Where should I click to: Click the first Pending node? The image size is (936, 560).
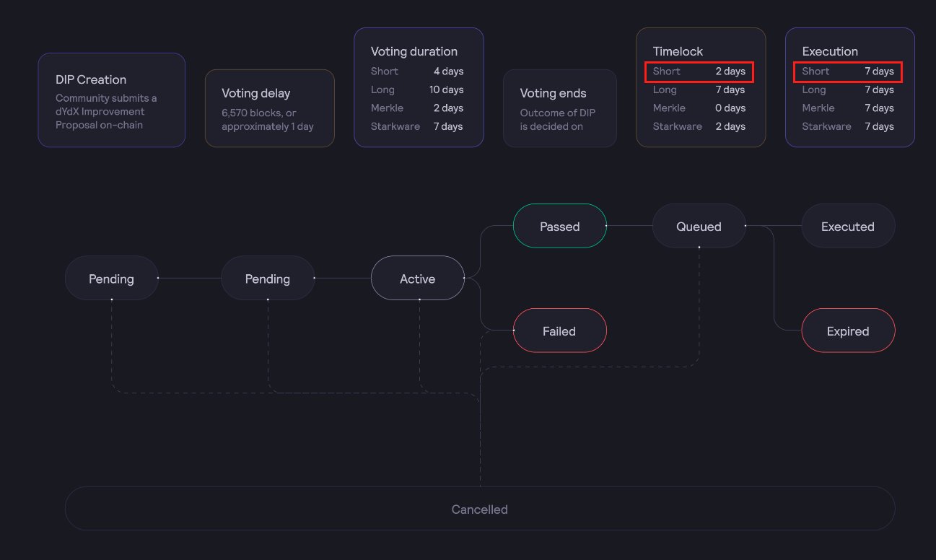pyautogui.click(x=111, y=278)
